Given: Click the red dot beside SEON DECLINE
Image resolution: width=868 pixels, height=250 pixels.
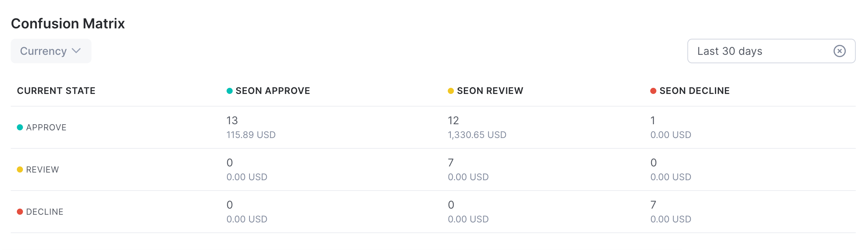Looking at the screenshot, I should tap(653, 91).
